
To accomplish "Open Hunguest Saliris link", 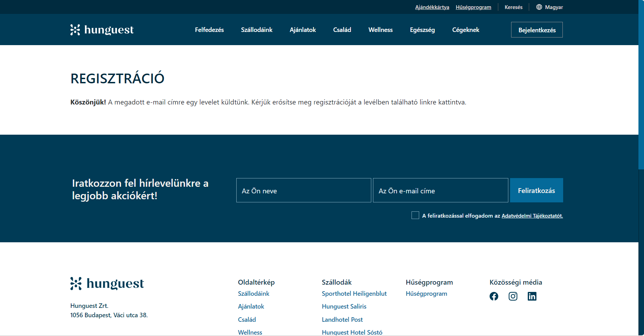I will click(x=344, y=306).
